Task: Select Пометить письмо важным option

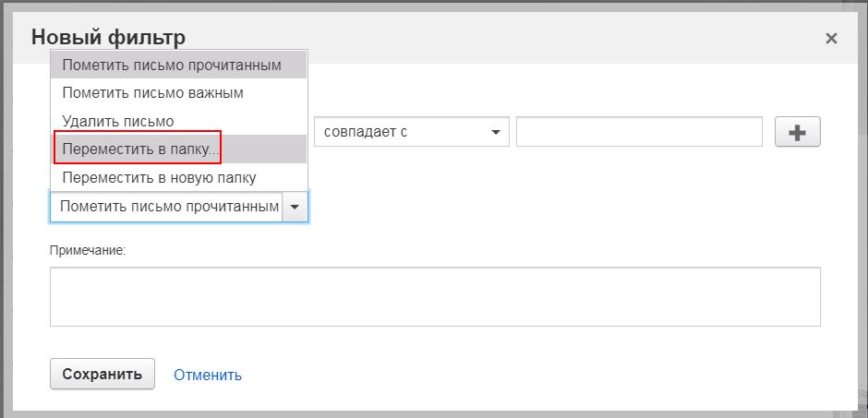Action: (179, 93)
